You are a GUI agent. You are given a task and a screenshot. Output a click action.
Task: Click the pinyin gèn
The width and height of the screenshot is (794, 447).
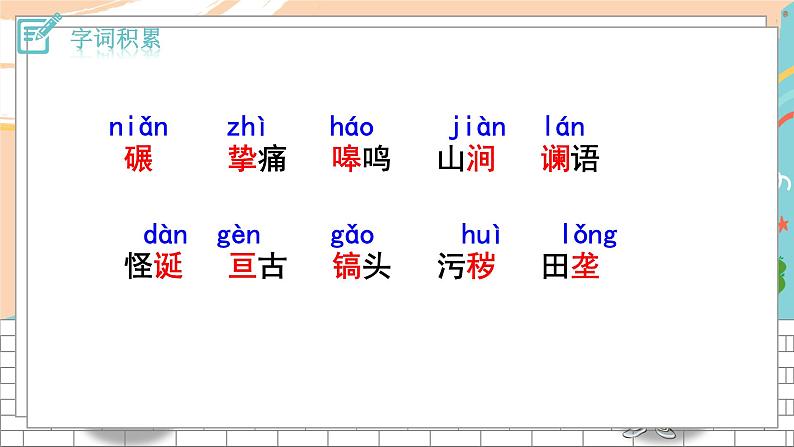(239, 236)
